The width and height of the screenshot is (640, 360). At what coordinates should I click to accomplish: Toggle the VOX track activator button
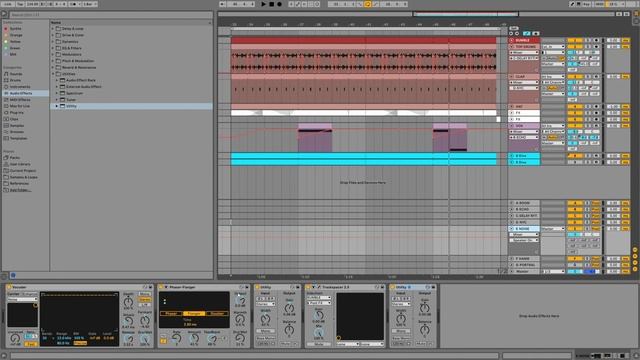pos(575,126)
